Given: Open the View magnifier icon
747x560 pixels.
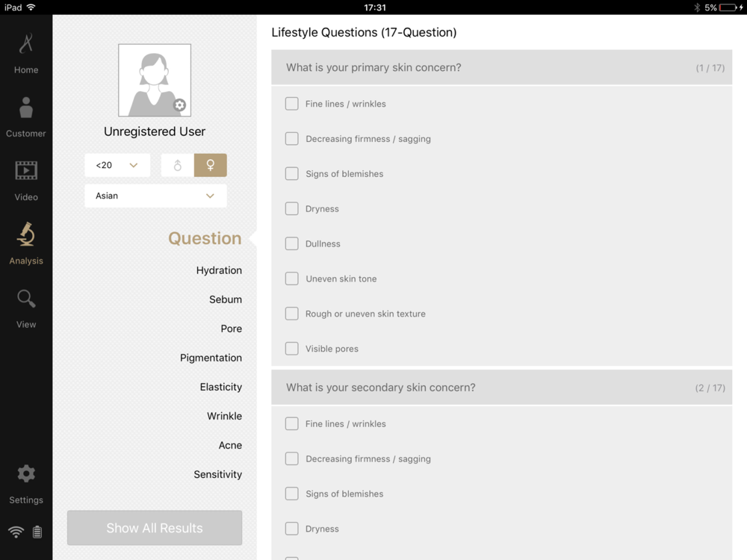Looking at the screenshot, I should (26, 300).
